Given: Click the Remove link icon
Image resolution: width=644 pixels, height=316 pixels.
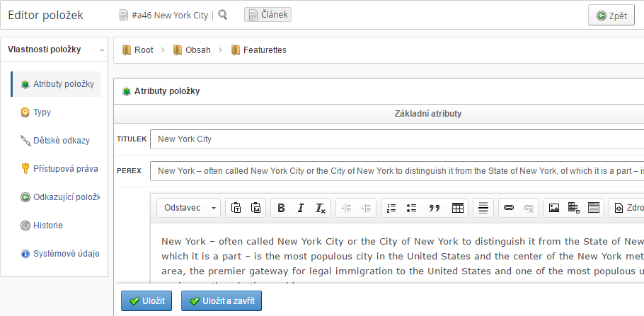Looking at the screenshot, I should point(529,208).
